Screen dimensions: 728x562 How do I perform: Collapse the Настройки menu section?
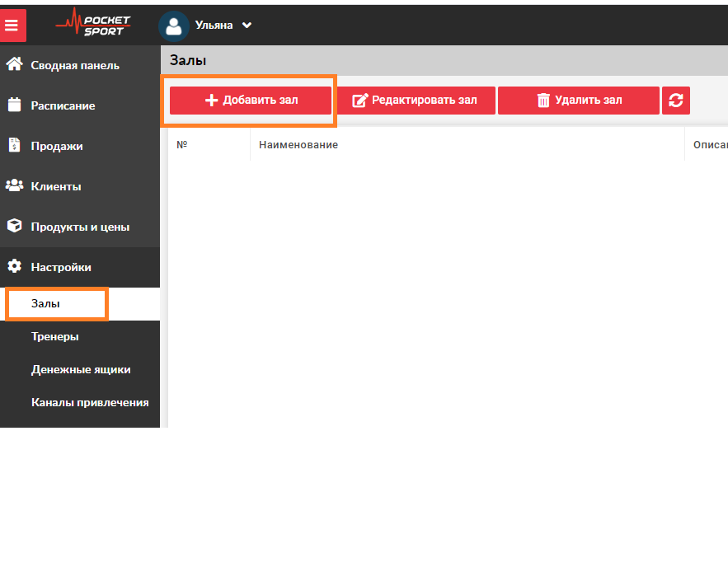click(x=61, y=267)
